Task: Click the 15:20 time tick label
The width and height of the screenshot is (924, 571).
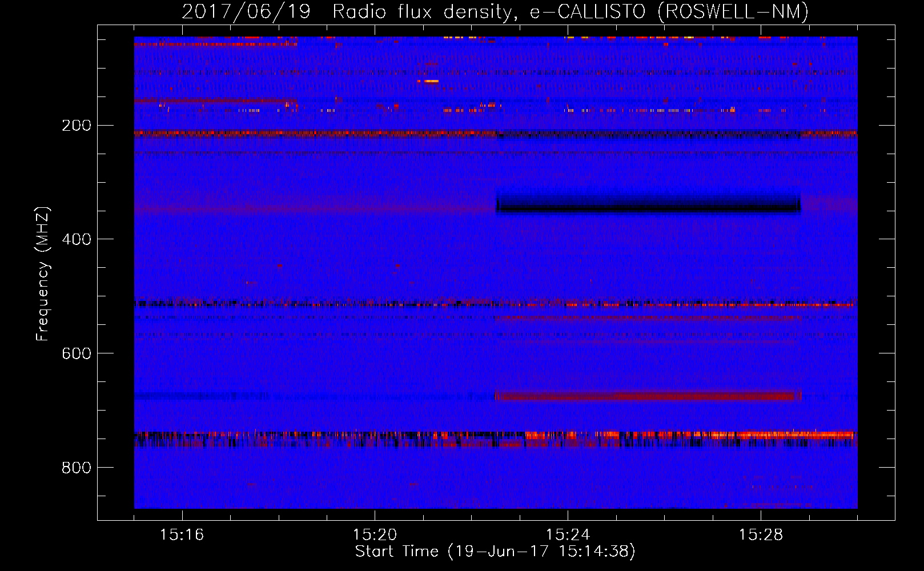Action: point(375,534)
